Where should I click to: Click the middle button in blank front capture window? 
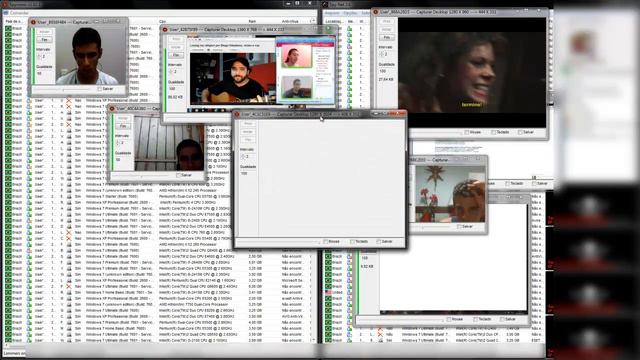click(x=248, y=132)
